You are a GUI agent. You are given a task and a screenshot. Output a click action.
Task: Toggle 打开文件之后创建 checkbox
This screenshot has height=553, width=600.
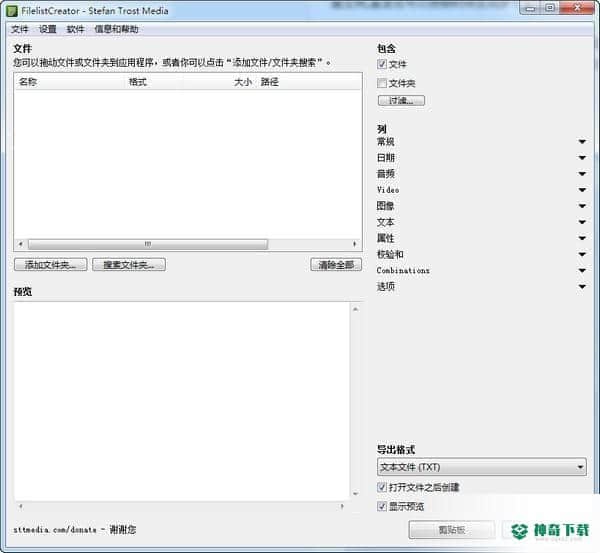(382, 487)
